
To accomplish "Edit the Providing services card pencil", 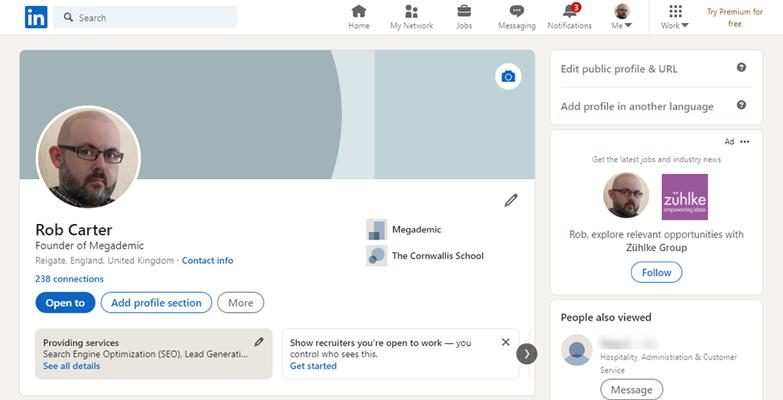I will point(259,342).
